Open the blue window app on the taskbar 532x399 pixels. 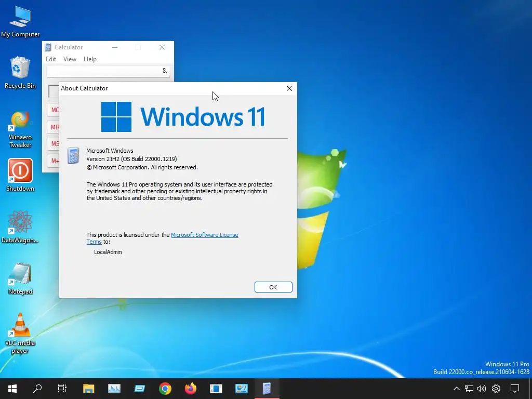coord(139,389)
